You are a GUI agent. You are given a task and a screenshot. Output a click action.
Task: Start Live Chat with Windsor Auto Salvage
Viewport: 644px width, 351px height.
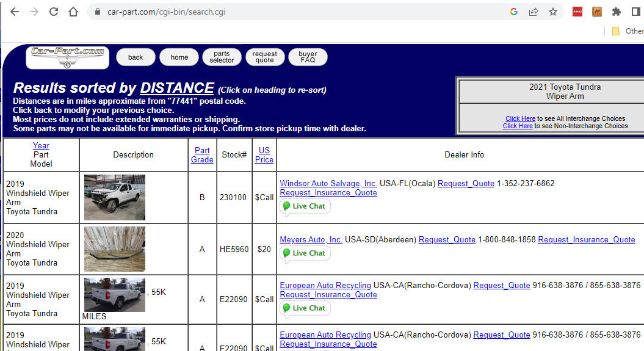305,206
